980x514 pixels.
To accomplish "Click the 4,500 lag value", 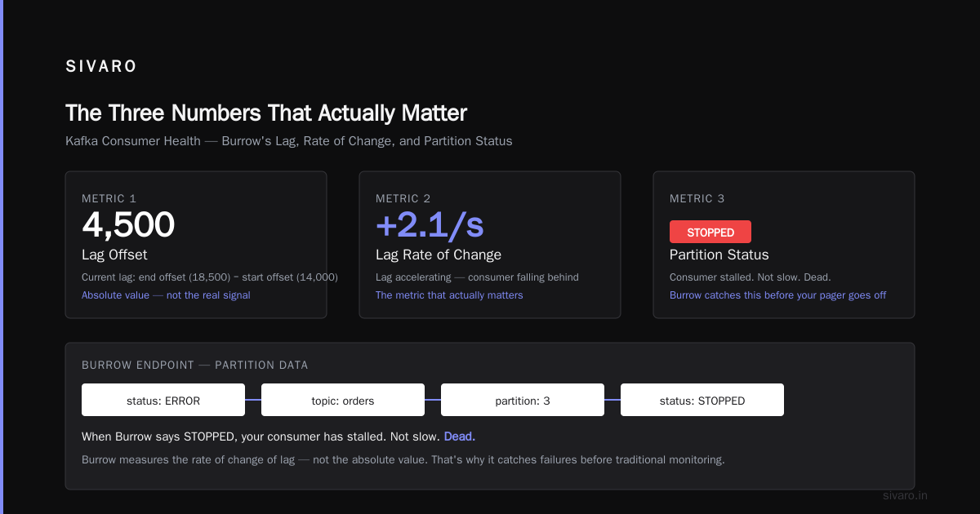I will 128,224.
